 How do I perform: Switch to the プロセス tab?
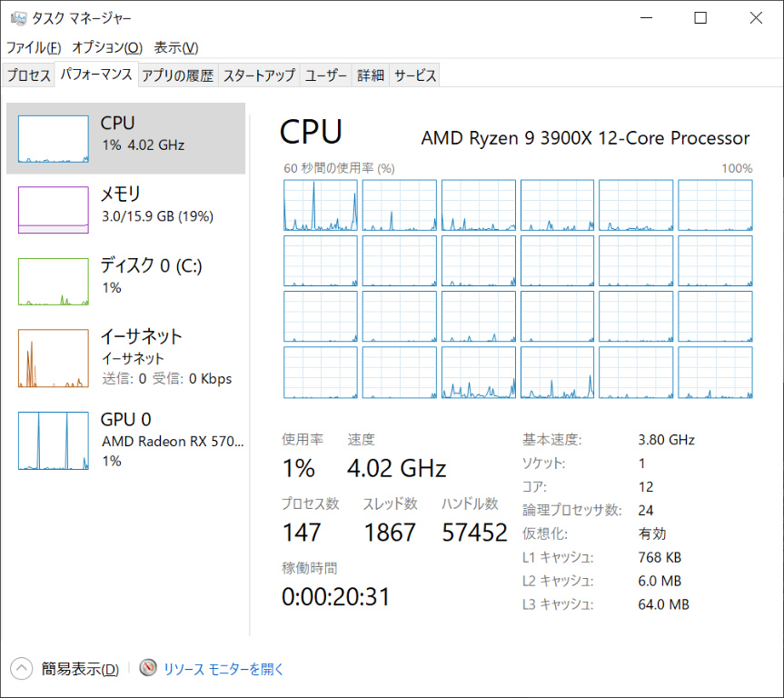tap(29, 76)
